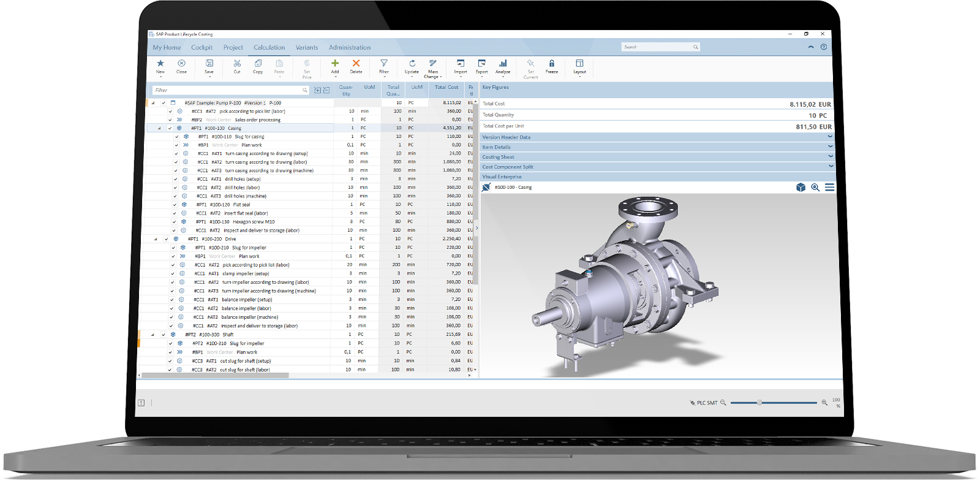Click the Analyze bar chart icon
The height and width of the screenshot is (480, 980).
(503, 64)
